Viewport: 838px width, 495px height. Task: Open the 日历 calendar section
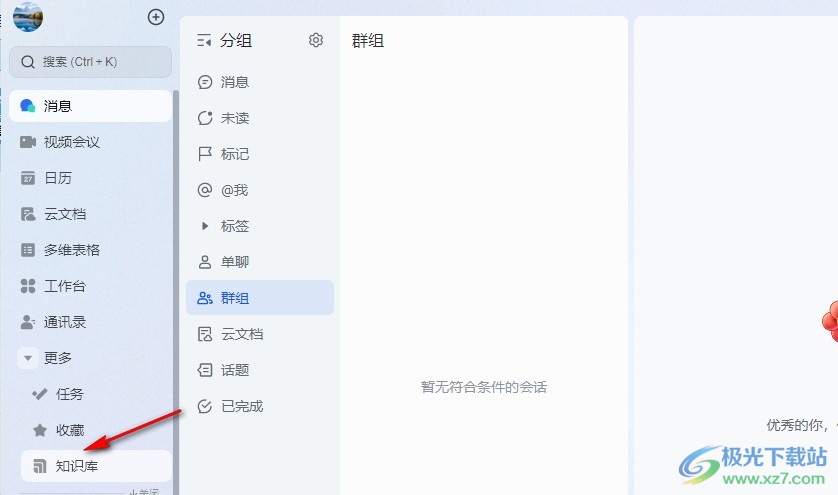pos(90,177)
